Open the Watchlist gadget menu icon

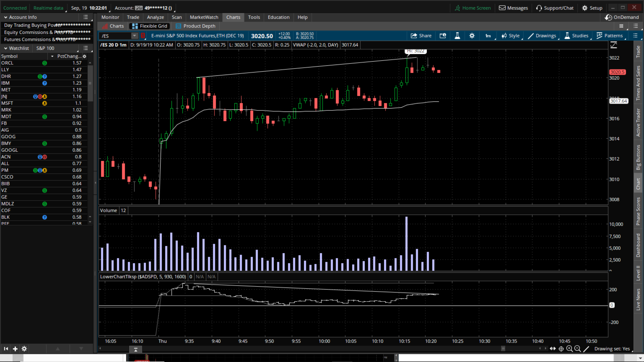[x=86, y=48]
